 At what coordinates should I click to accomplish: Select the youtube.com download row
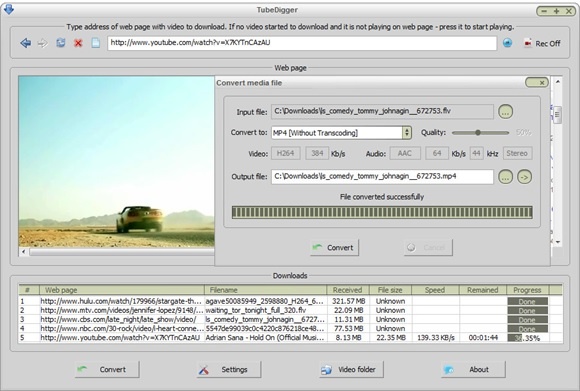(x=290, y=338)
